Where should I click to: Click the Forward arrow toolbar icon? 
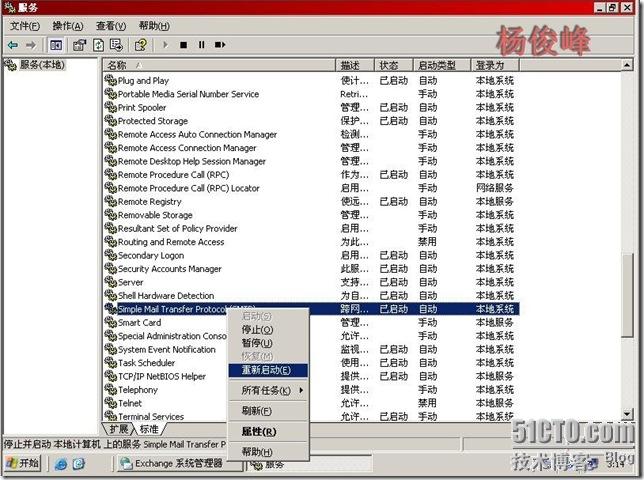click(x=31, y=45)
